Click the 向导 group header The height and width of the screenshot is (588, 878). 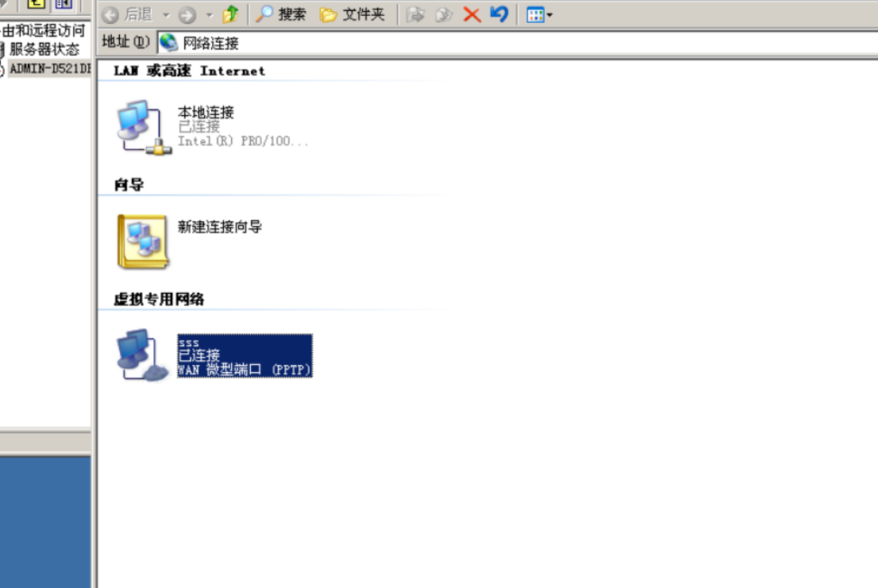pyautogui.click(x=129, y=185)
